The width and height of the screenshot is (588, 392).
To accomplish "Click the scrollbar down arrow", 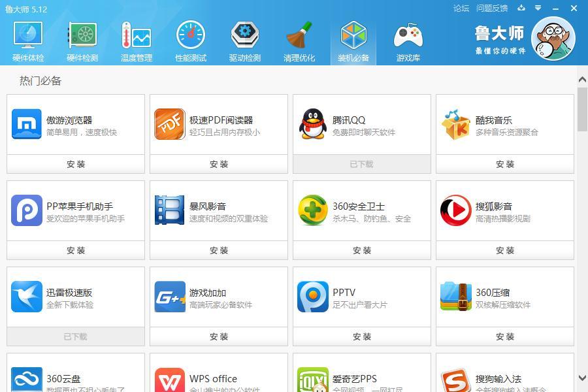I will point(582,378).
